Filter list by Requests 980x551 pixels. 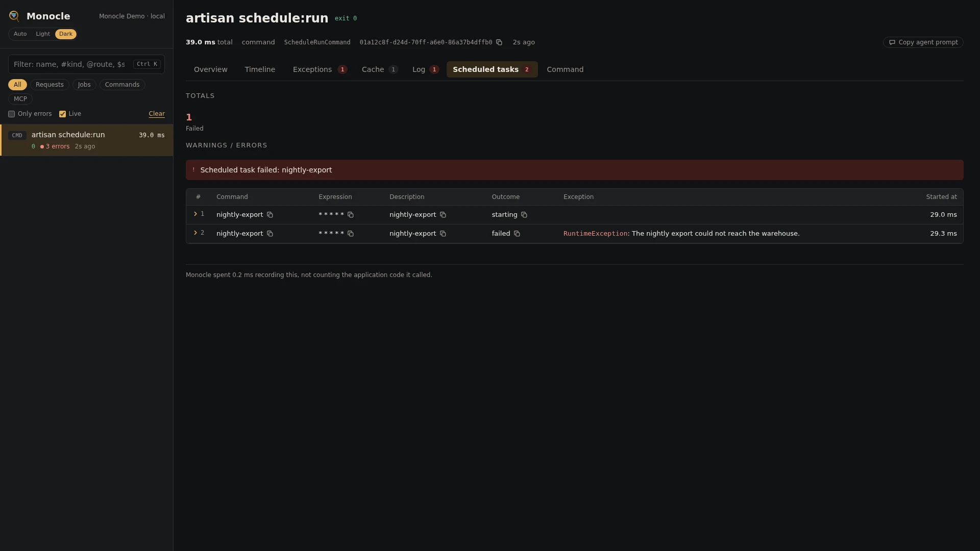(50, 85)
